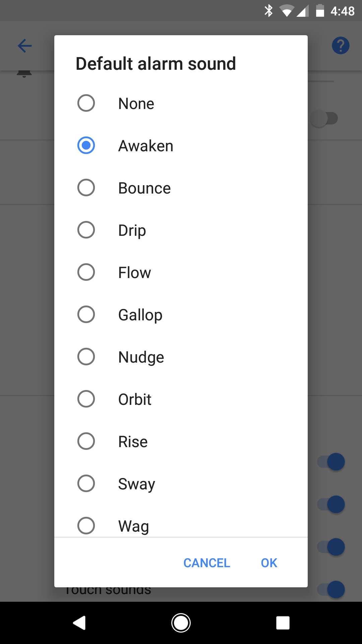This screenshot has width=362, height=644.
Task: Click the battery indicator in status bar
Action: [x=320, y=10]
